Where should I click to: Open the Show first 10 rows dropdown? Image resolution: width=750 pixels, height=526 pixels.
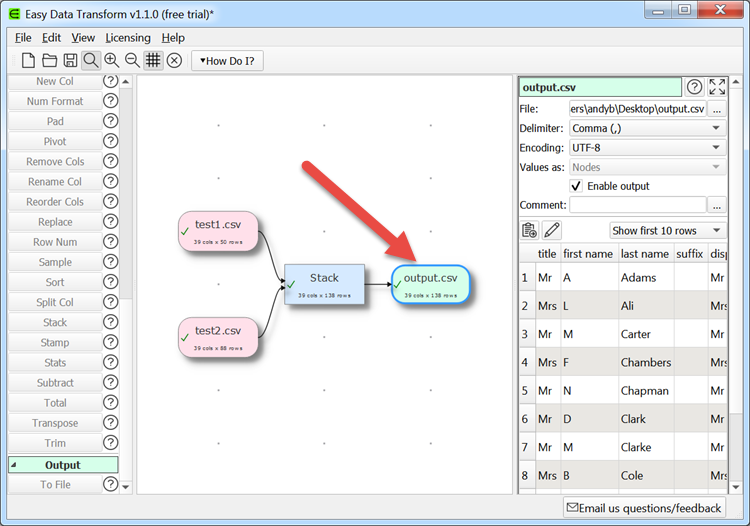click(x=667, y=231)
